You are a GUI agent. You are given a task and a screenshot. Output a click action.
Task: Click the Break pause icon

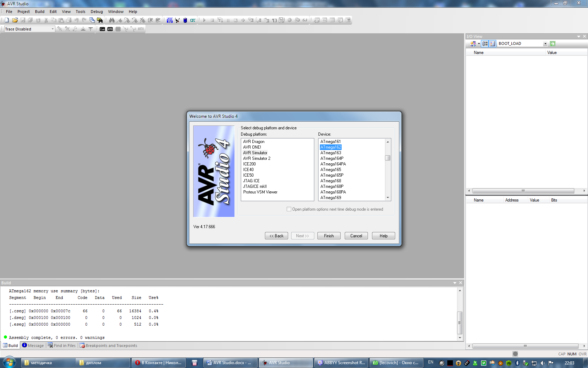click(x=228, y=20)
